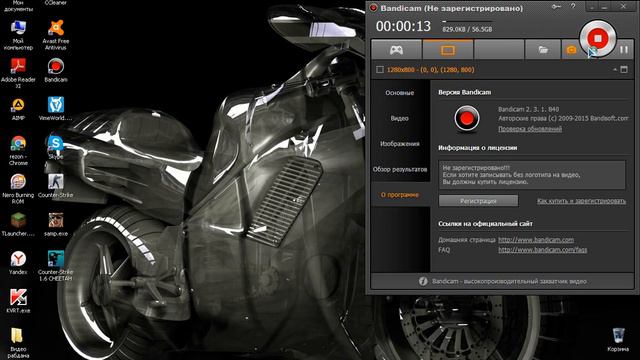Select the KVRT.exe desktop icon
The height and width of the screenshot is (360, 640).
tap(18, 301)
